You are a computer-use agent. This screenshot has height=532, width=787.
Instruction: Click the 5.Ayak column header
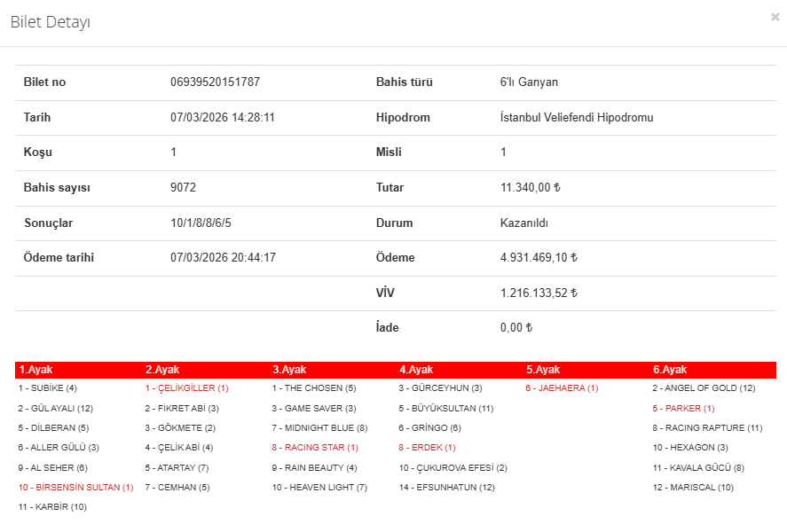(543, 370)
